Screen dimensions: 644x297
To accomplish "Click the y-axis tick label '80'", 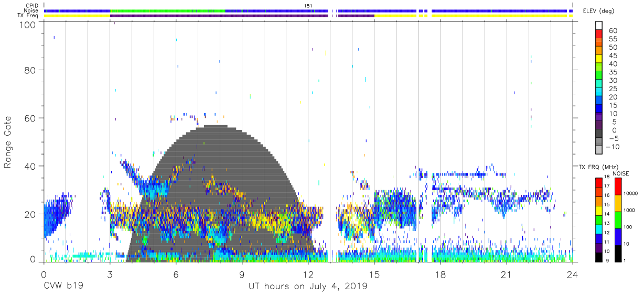I will [x=30, y=70].
